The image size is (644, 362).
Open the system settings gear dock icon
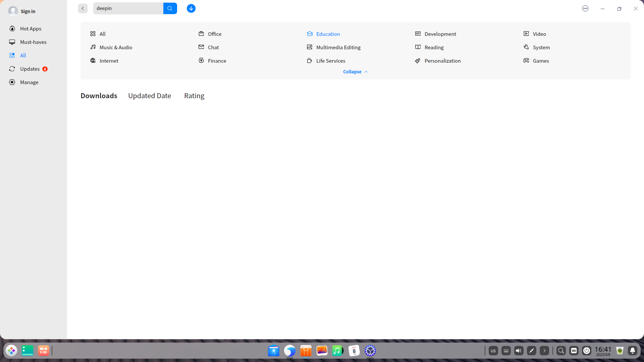pos(370,351)
